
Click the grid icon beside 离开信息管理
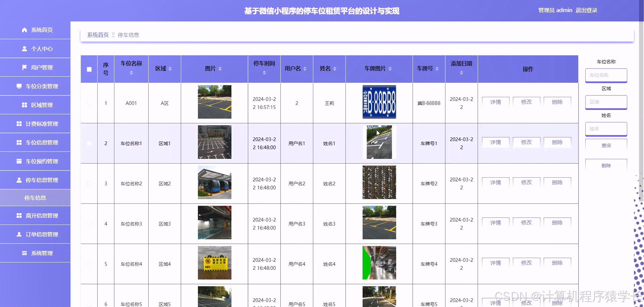point(19,216)
